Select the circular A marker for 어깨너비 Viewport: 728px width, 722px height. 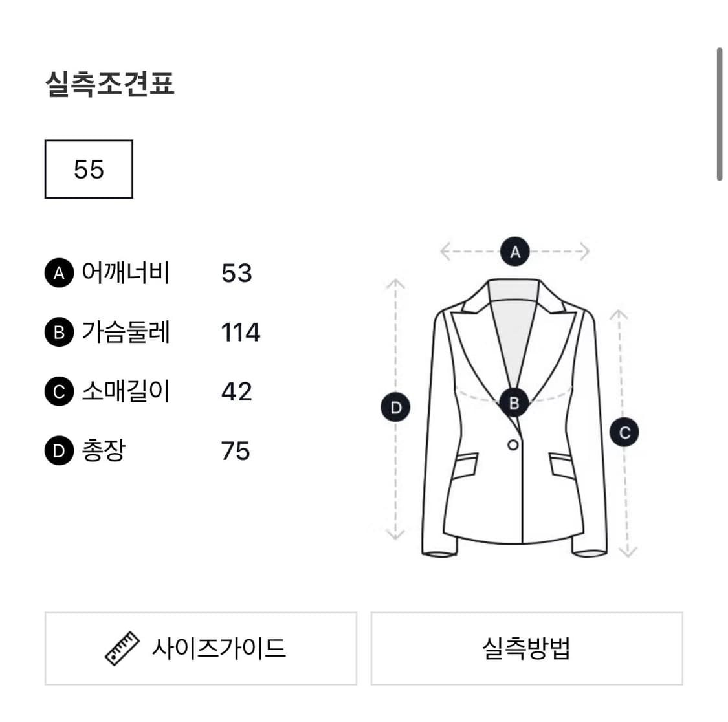(x=59, y=274)
